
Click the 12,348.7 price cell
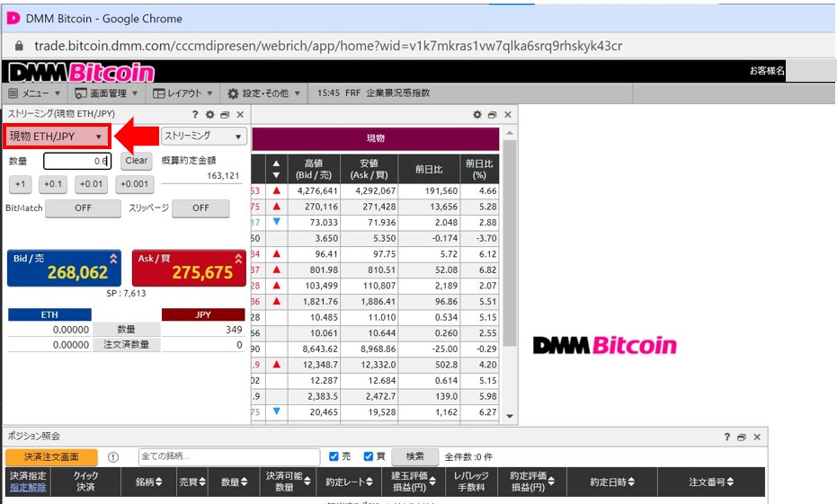pyautogui.click(x=314, y=365)
